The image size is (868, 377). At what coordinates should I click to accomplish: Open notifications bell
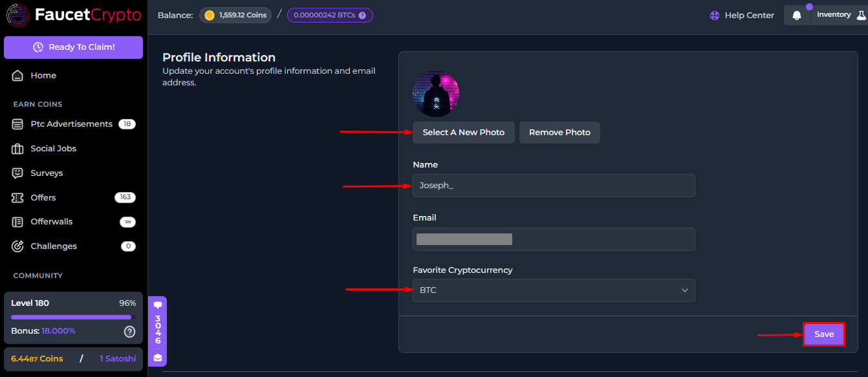tap(797, 16)
